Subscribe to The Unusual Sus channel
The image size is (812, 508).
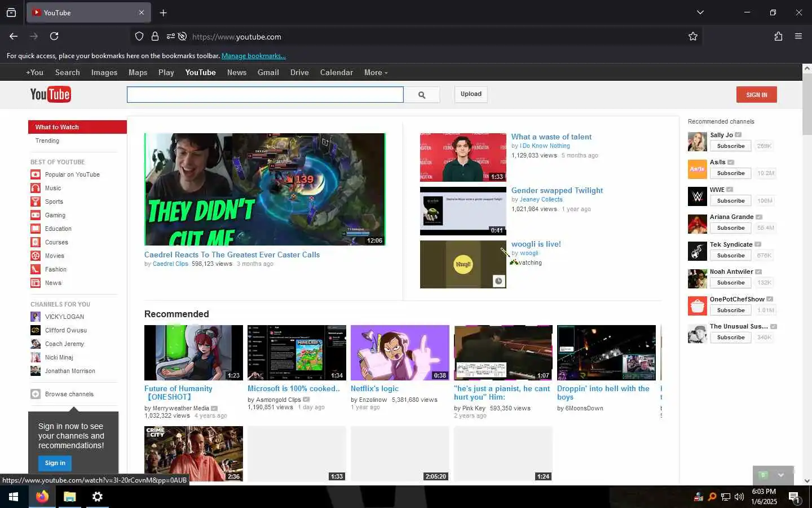pyautogui.click(x=731, y=338)
